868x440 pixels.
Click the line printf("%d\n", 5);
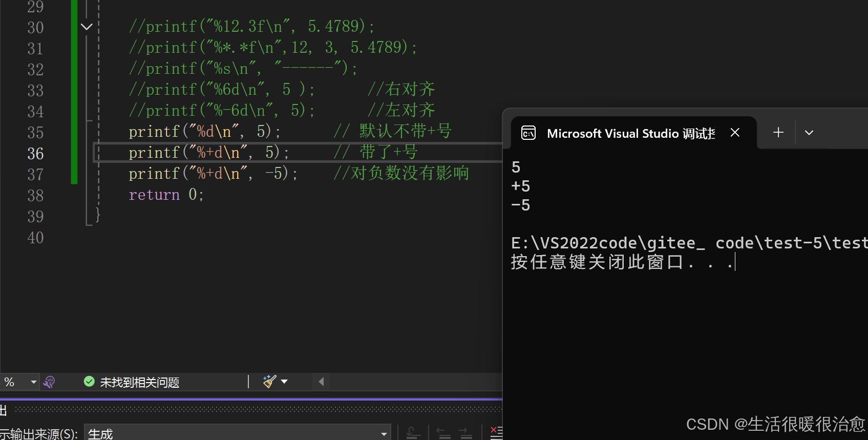205,132
